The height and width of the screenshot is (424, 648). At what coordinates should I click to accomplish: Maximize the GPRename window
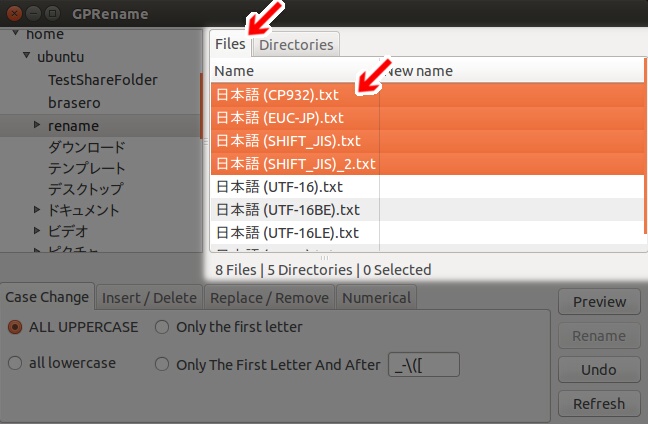pyautogui.click(x=52, y=14)
